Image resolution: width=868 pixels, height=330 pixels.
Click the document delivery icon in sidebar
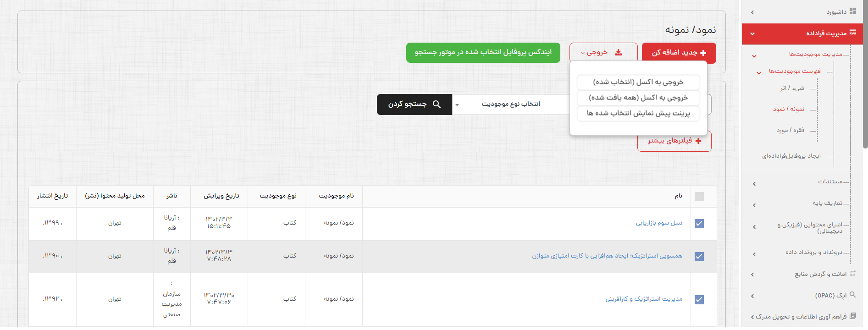[853, 316]
